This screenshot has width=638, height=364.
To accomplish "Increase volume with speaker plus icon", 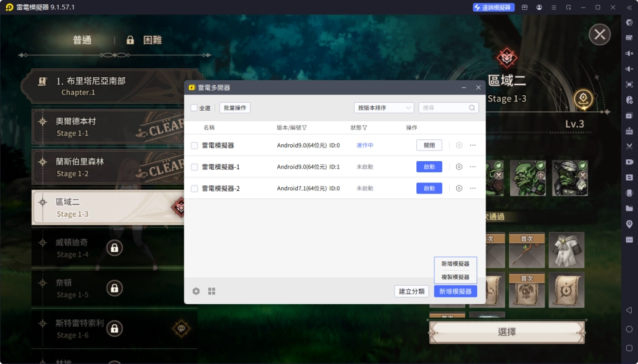I will pos(629,54).
